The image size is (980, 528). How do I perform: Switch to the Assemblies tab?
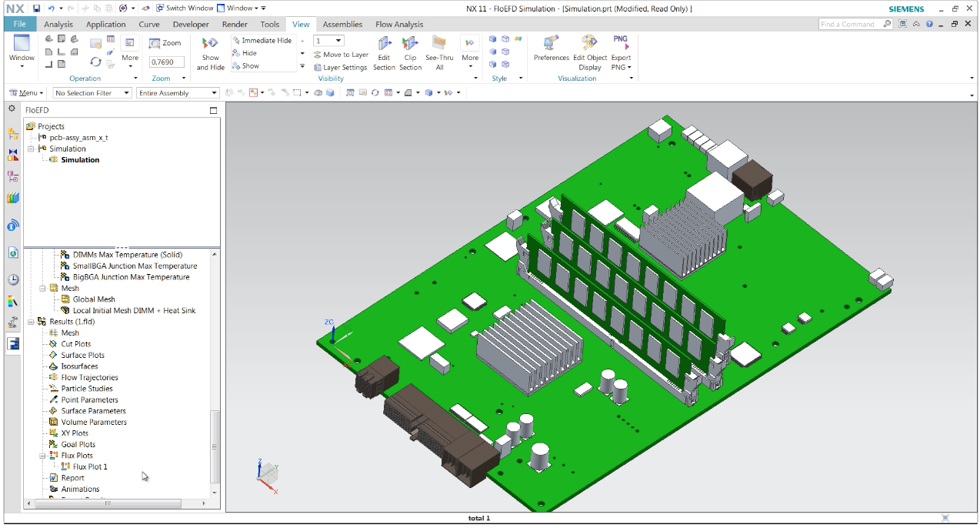tap(342, 24)
